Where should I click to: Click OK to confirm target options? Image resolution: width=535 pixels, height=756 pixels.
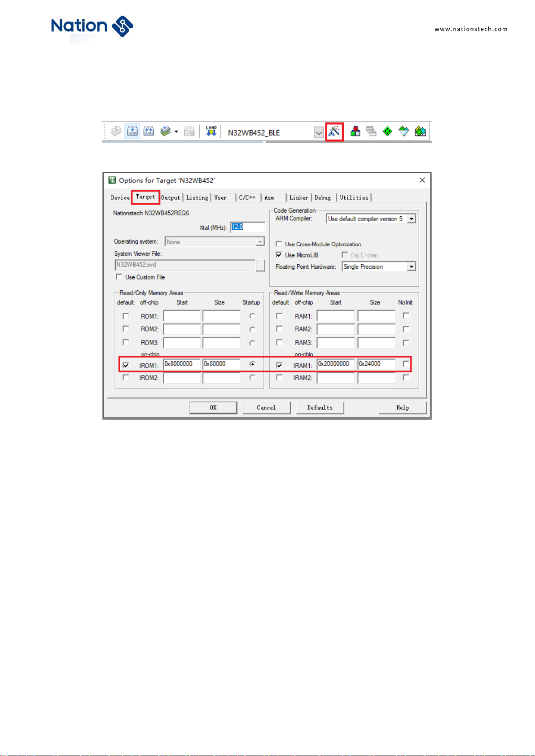click(213, 407)
